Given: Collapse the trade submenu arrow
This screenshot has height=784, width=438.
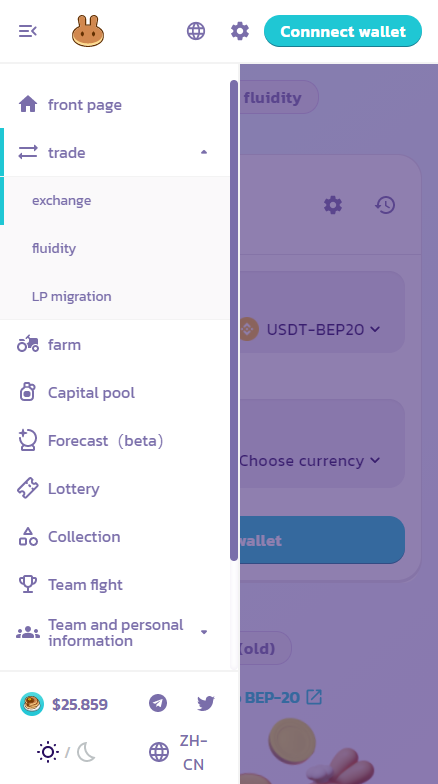Looking at the screenshot, I should (x=204, y=152).
